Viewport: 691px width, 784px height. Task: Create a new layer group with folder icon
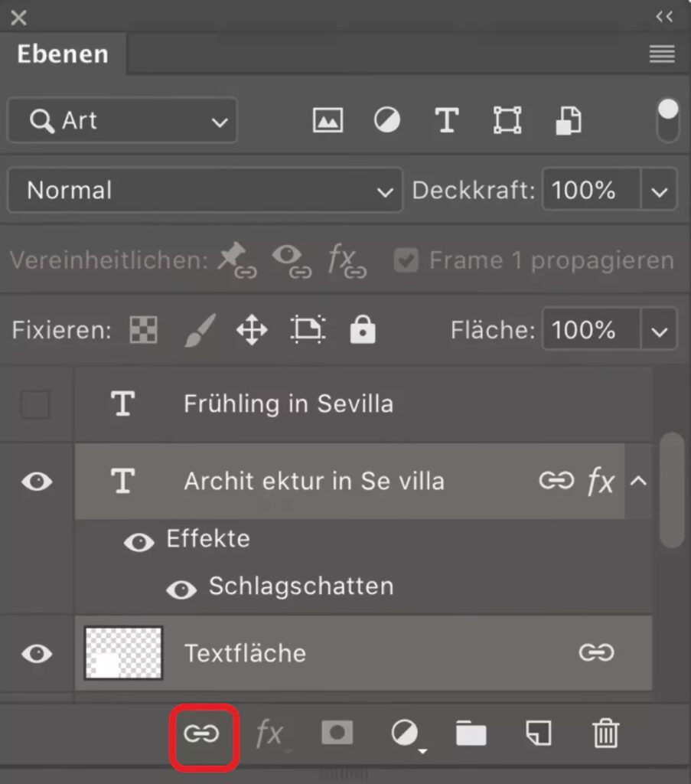[471, 734]
